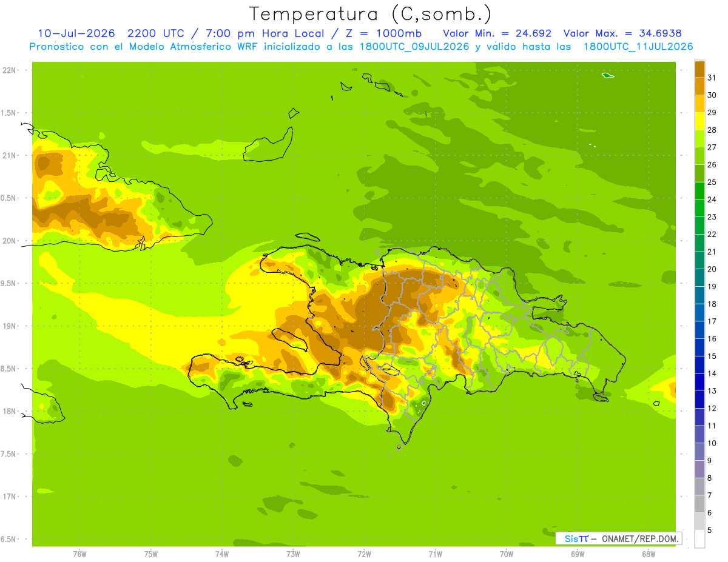Click the "29" legend value

[x=712, y=113]
